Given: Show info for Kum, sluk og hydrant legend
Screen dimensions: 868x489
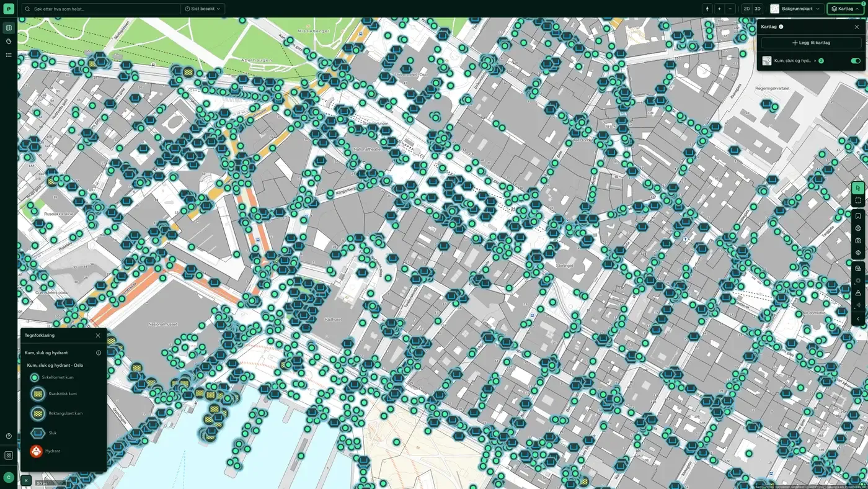Looking at the screenshot, I should (x=99, y=353).
